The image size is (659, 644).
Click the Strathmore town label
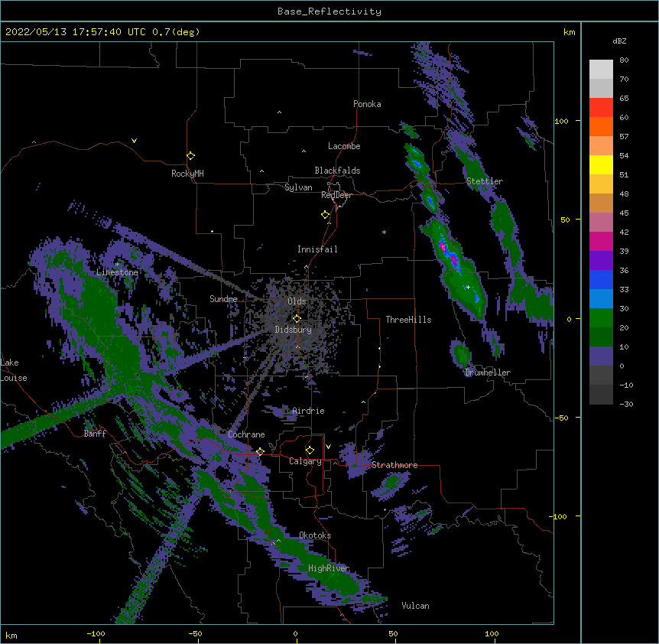point(394,465)
